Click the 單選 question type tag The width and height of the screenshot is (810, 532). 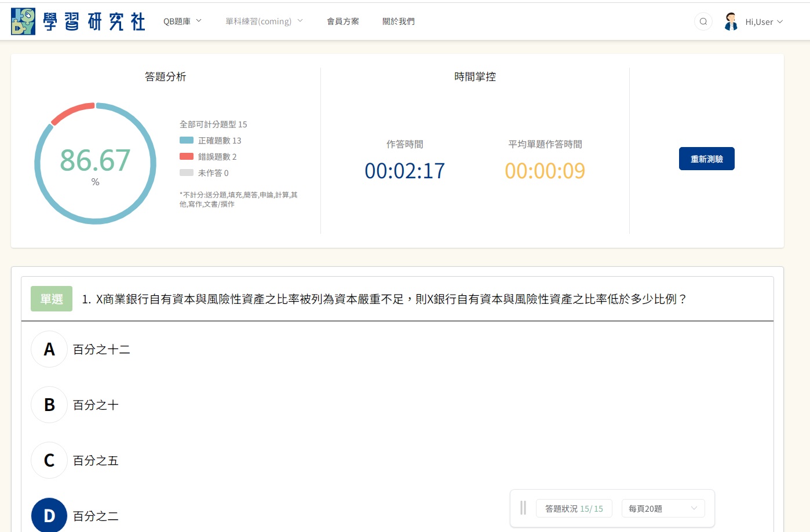pyautogui.click(x=52, y=299)
